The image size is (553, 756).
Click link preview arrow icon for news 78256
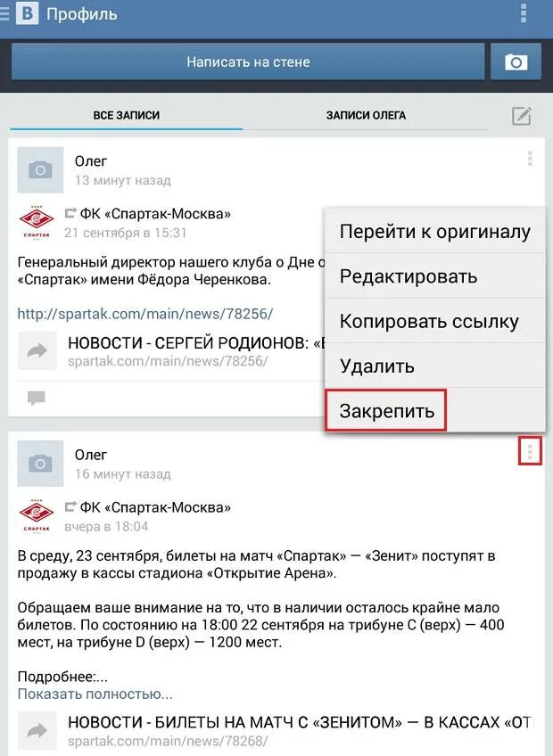pos(37,350)
